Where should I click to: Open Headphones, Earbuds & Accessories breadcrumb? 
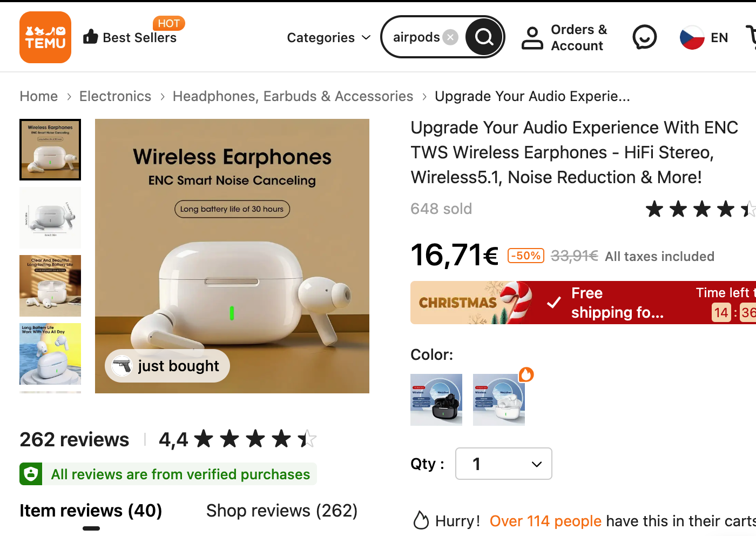coord(293,96)
